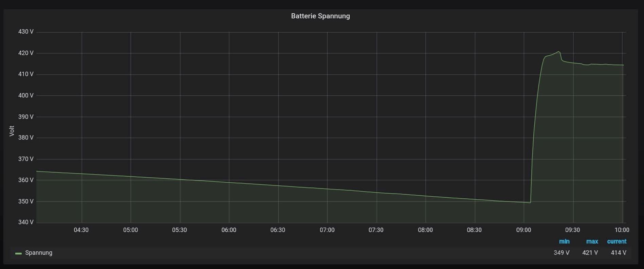This screenshot has height=269, width=644.
Task: Open the Batterie Spannung panel title menu
Action: [x=320, y=16]
